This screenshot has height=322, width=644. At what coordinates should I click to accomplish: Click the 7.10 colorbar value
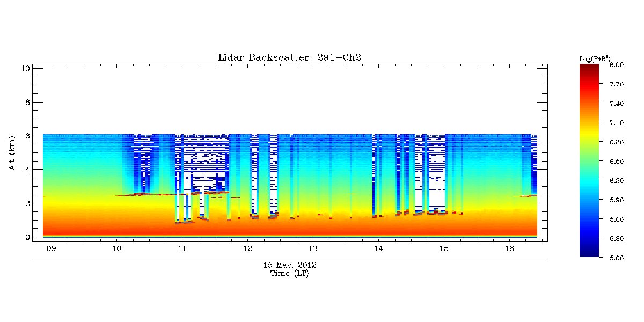[x=616, y=123]
